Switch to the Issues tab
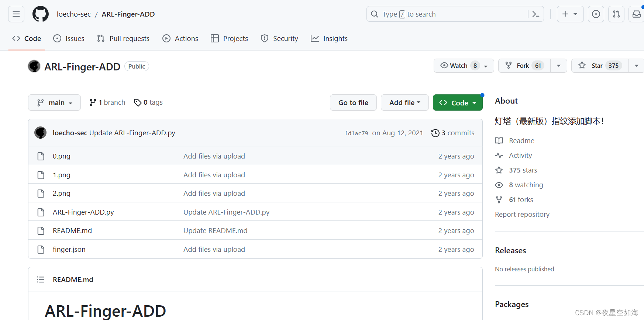The width and height of the screenshot is (644, 320). [x=69, y=38]
